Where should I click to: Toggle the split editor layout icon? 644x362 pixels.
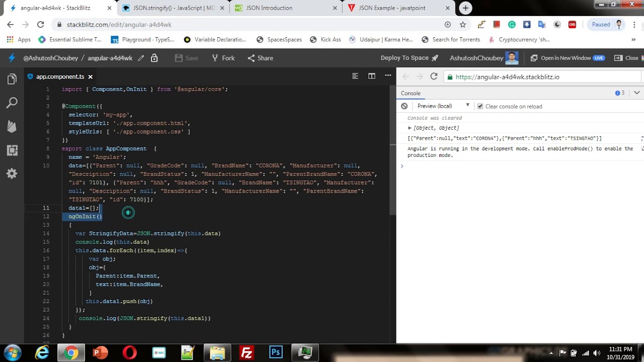[372, 76]
